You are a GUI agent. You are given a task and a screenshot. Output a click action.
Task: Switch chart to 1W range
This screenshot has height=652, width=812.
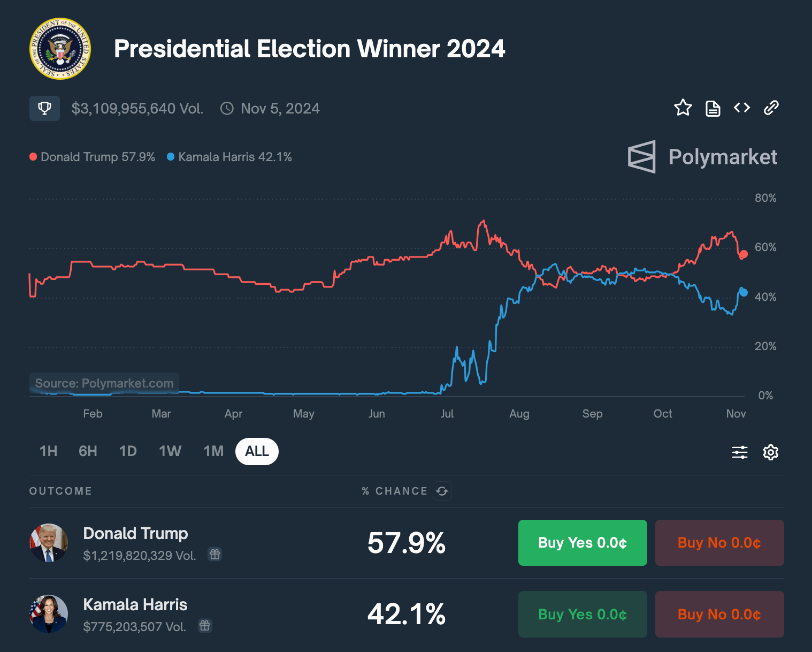point(170,451)
